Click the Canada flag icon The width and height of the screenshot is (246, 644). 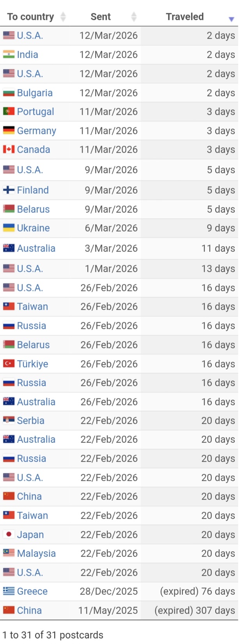point(9,150)
